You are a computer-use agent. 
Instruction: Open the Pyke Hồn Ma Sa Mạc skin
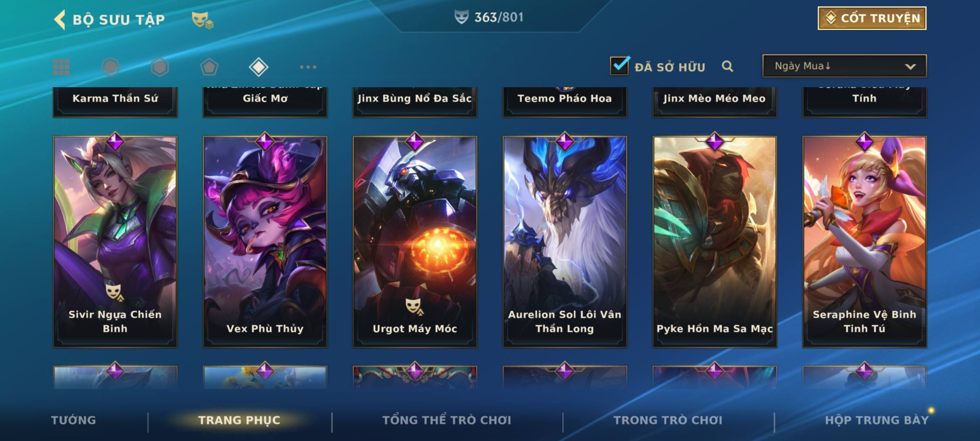tap(715, 242)
